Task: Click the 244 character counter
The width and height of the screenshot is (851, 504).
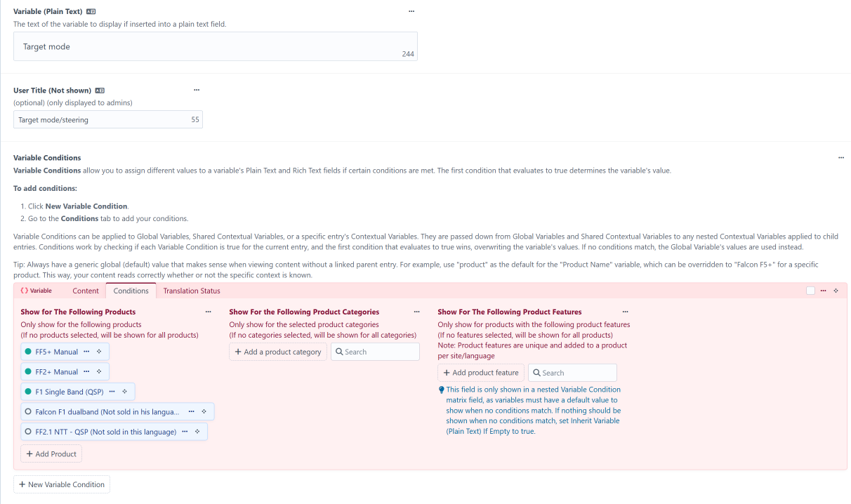Action: 408,54
